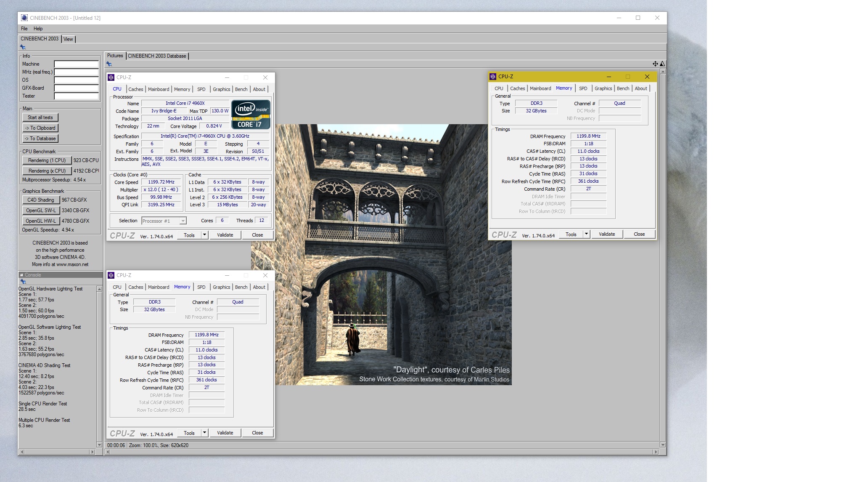Click the Tools button in the yellow-titled CPU-Z window
The width and height of the screenshot is (868, 482).
pyautogui.click(x=571, y=234)
